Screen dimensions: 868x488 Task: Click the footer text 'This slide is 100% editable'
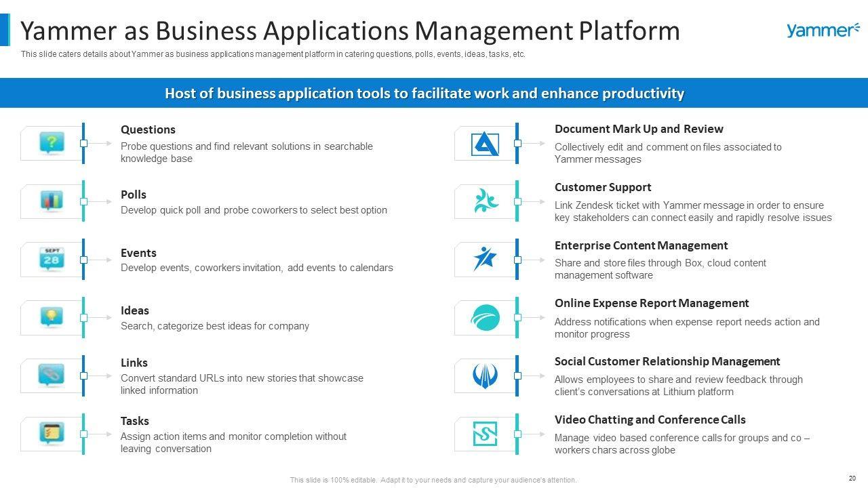point(434,480)
